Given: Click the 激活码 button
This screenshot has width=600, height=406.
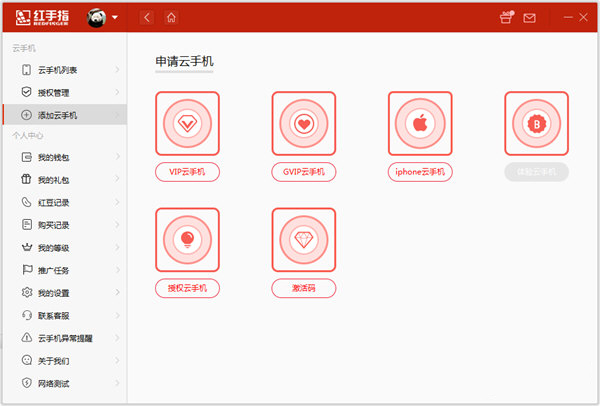Looking at the screenshot, I should tap(304, 288).
